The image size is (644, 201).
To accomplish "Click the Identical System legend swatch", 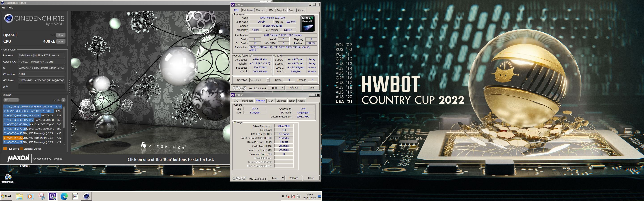I will 21,149.
